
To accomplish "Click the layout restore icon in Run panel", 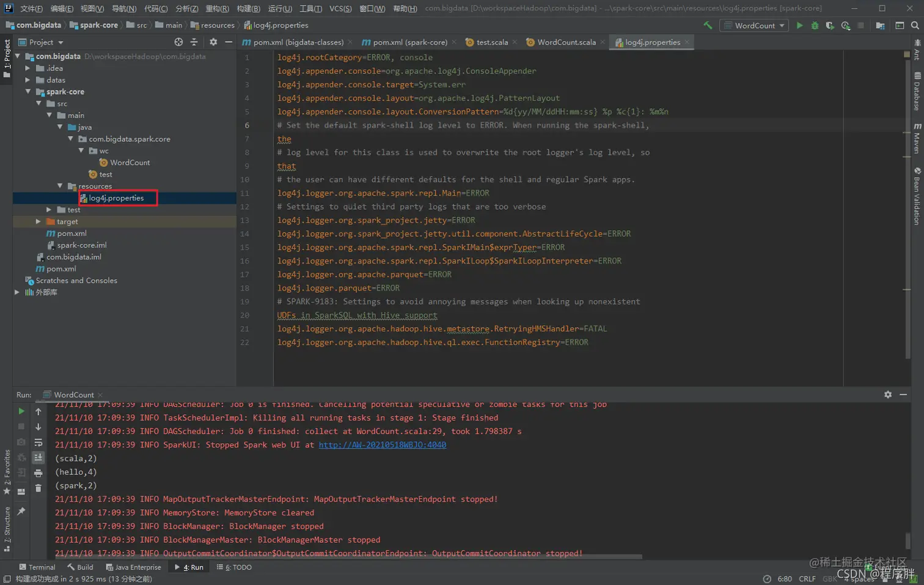I will pos(21,491).
